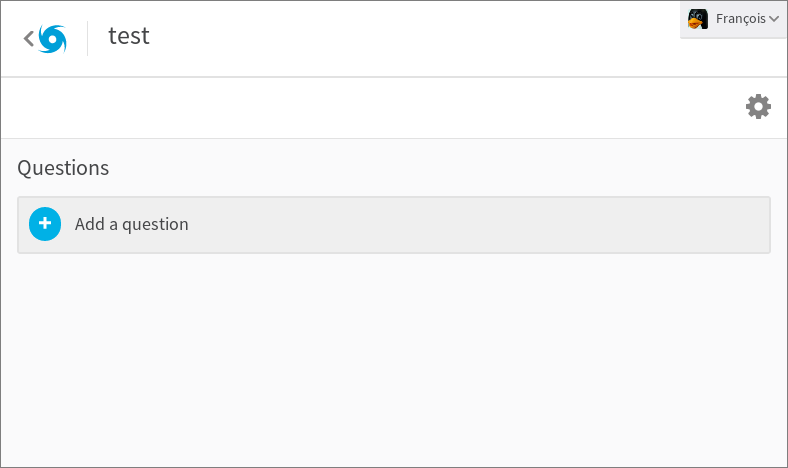Click the Questions section heading
The height and width of the screenshot is (468, 788).
pos(63,168)
